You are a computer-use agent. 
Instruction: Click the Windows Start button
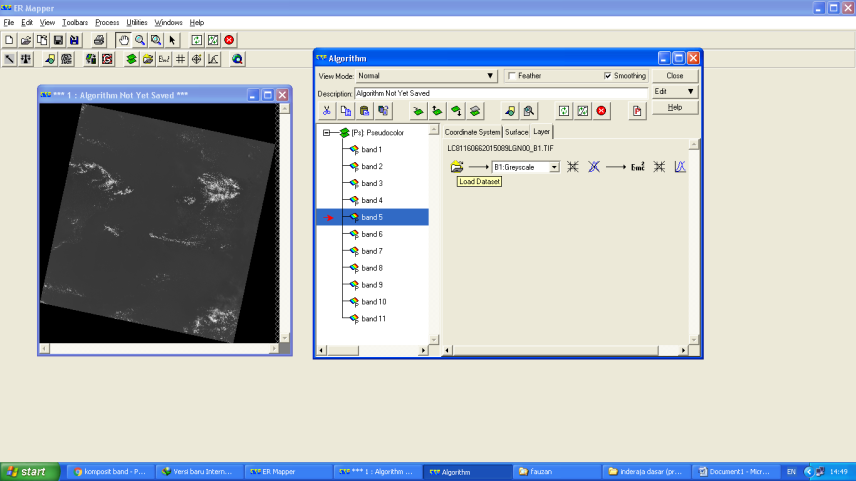coord(30,472)
